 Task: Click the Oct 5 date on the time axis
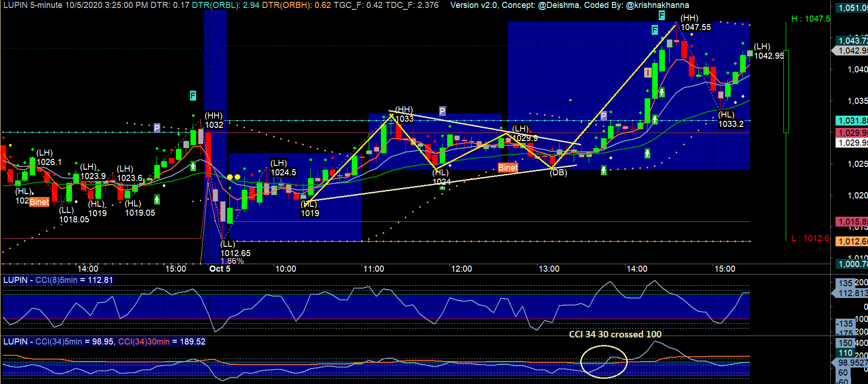220,269
